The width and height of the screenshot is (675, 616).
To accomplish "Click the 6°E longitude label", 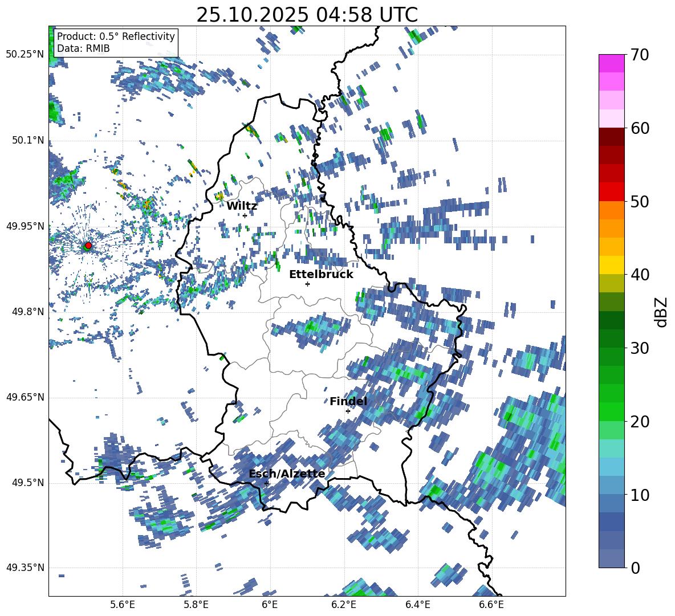I will [x=270, y=605].
